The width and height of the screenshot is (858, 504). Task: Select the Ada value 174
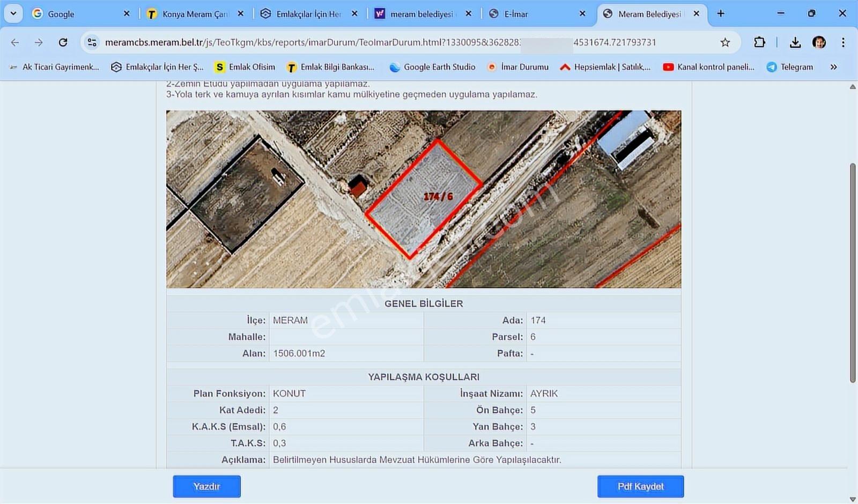(x=538, y=320)
